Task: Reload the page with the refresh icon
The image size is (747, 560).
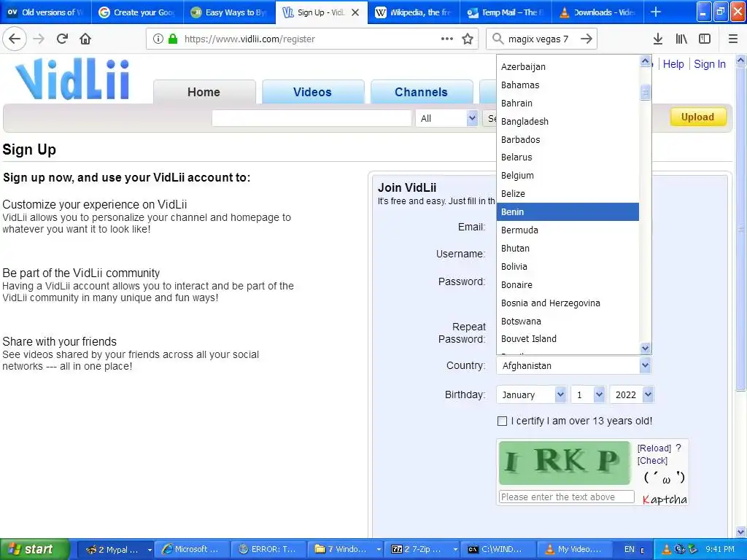Action: click(62, 39)
